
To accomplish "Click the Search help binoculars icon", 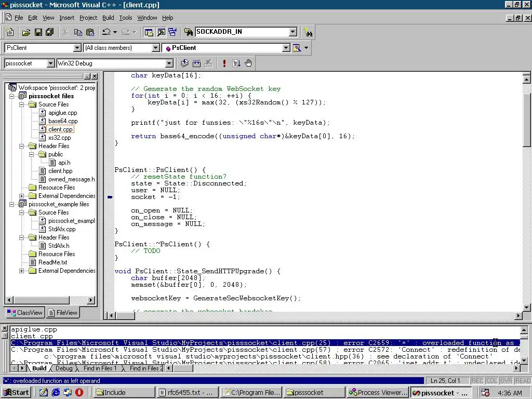I will [x=308, y=32].
